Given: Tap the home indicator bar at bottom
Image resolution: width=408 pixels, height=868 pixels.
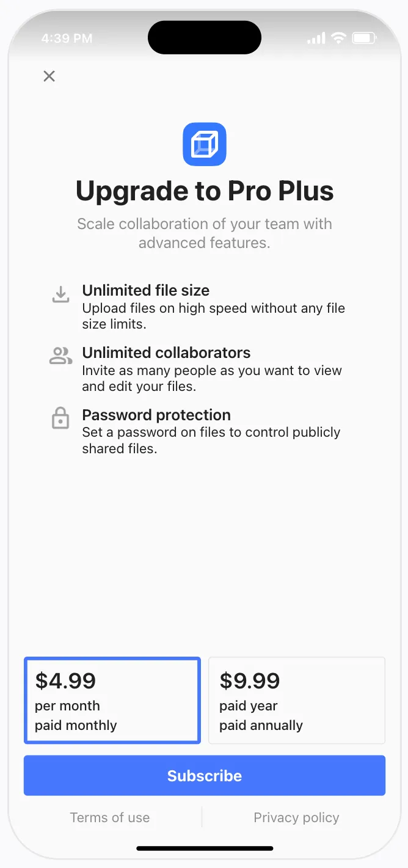Looking at the screenshot, I should tap(205, 848).
